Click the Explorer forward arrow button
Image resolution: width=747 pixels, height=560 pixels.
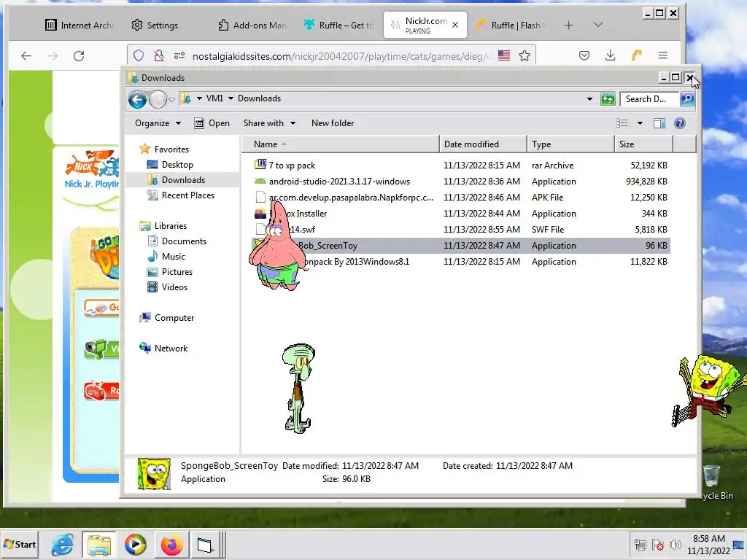[158, 99]
